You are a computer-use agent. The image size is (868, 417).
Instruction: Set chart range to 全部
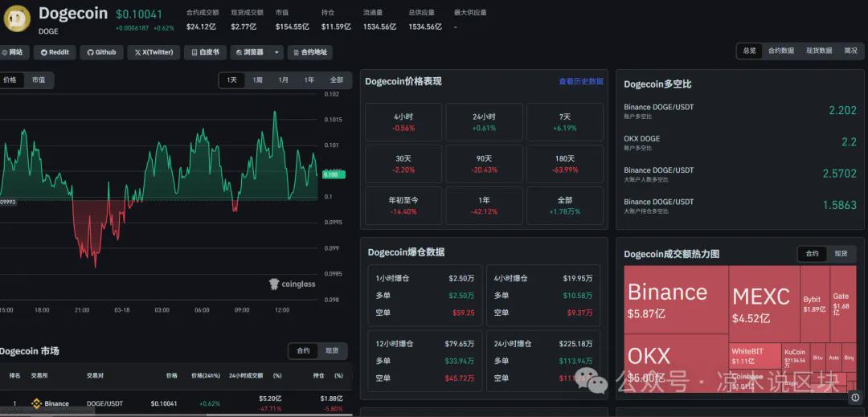point(337,80)
